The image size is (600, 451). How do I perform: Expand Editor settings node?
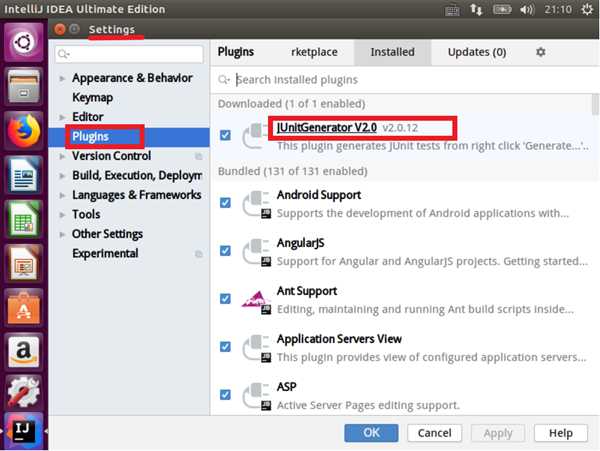click(62, 117)
